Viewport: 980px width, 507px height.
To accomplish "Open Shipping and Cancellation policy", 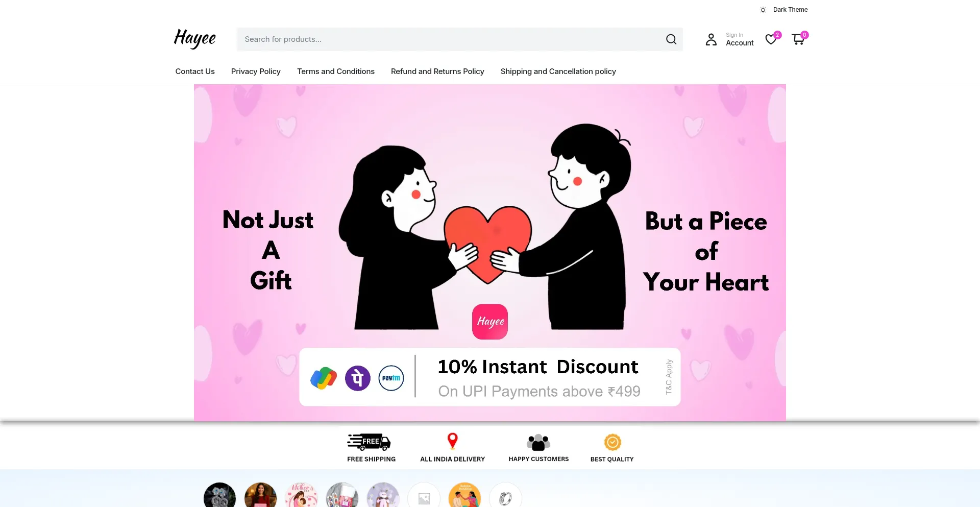I will 558,71.
